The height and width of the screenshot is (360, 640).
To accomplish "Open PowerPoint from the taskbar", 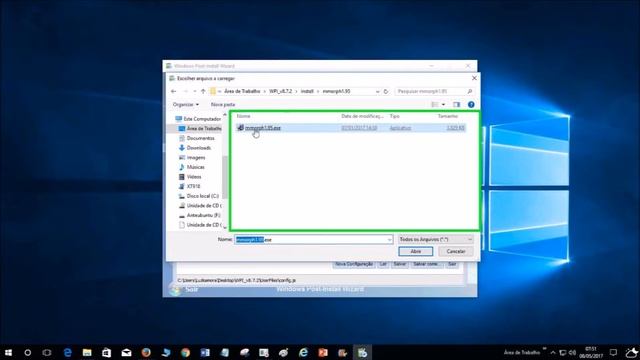I will 323,352.
